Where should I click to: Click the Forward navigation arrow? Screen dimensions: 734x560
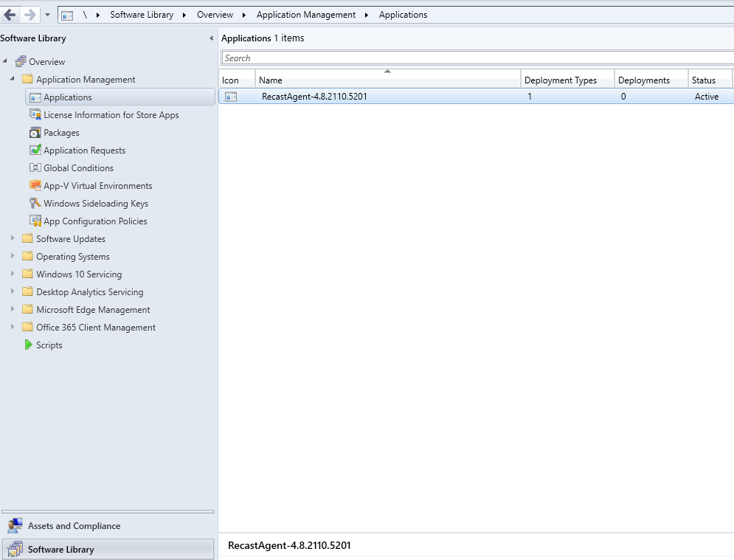pos(30,15)
